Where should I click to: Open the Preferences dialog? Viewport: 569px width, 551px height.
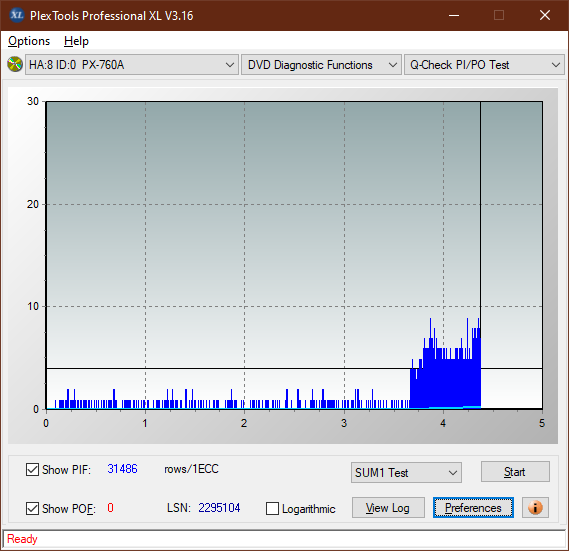[473, 507]
